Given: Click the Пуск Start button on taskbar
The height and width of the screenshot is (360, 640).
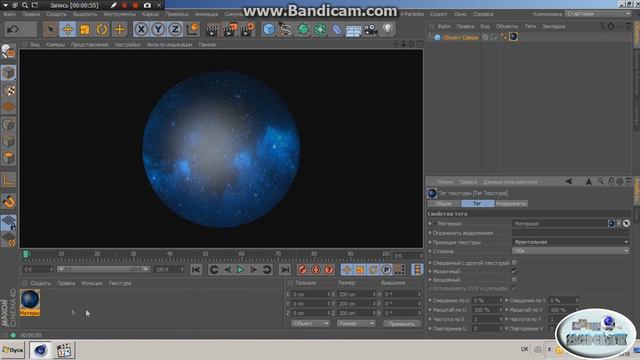Looking at the screenshot, I should (x=13, y=350).
